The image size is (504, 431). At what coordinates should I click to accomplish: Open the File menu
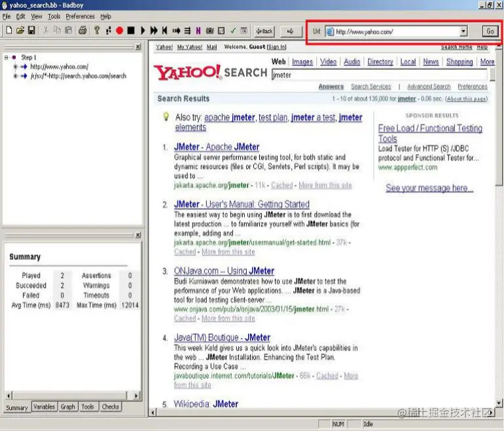[7, 16]
